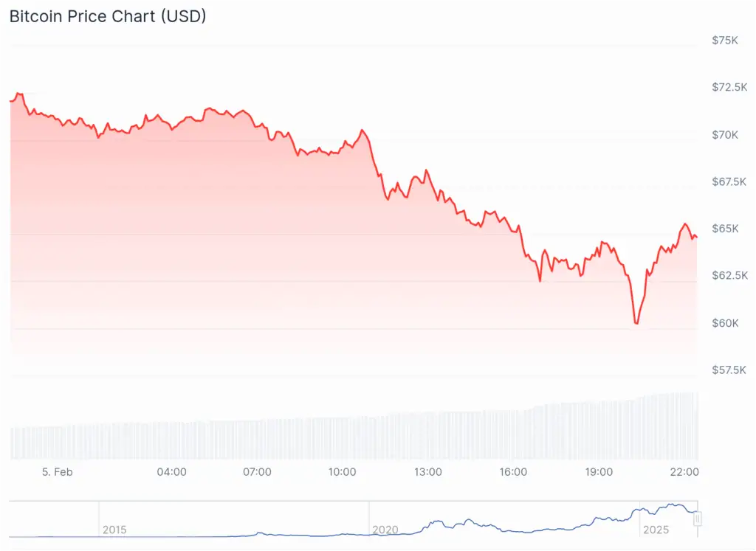Click the Bitcoin Price Chart (USD) title

pyautogui.click(x=108, y=16)
